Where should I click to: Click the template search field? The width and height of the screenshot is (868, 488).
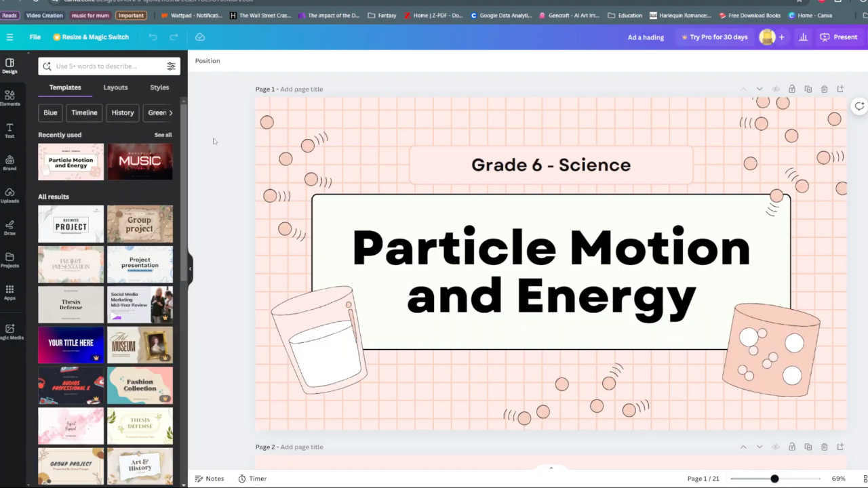[108, 66]
